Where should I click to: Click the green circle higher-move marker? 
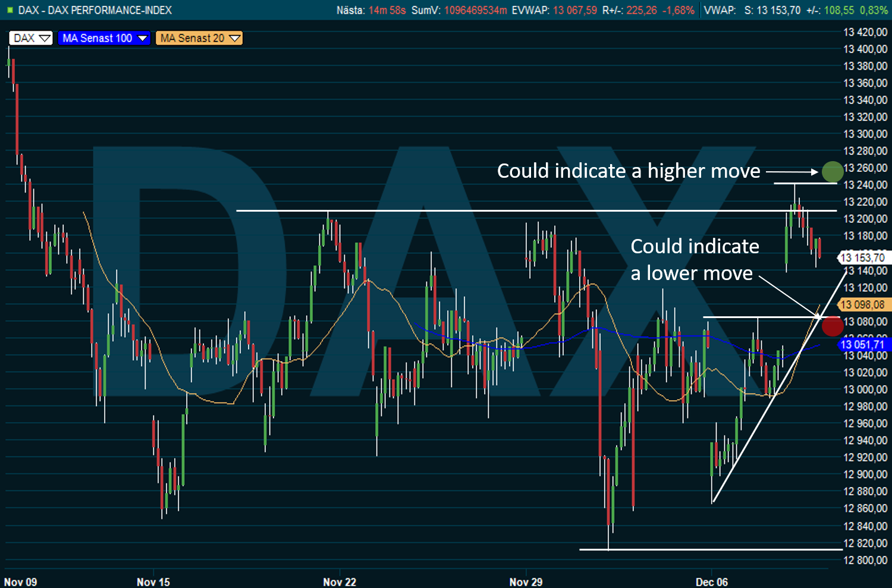pos(833,172)
